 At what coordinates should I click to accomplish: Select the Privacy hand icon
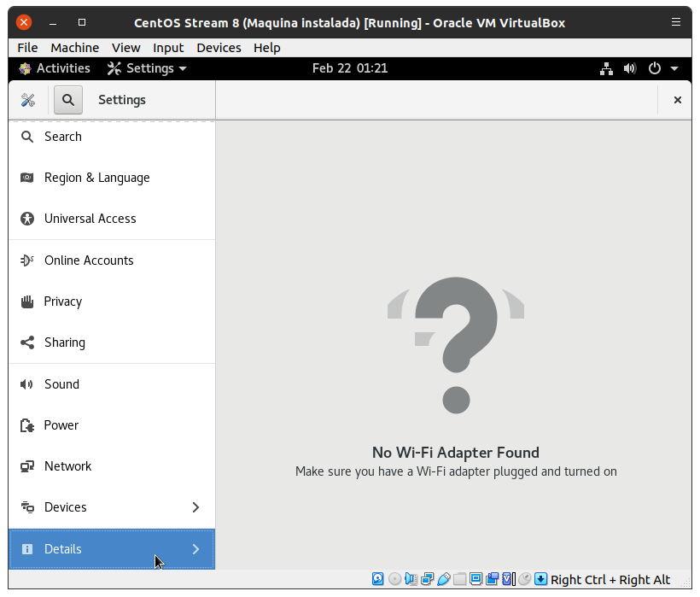click(x=27, y=301)
